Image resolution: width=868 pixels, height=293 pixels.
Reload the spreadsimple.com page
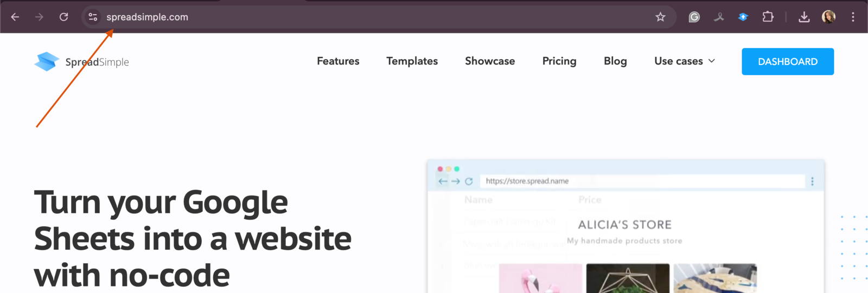64,17
